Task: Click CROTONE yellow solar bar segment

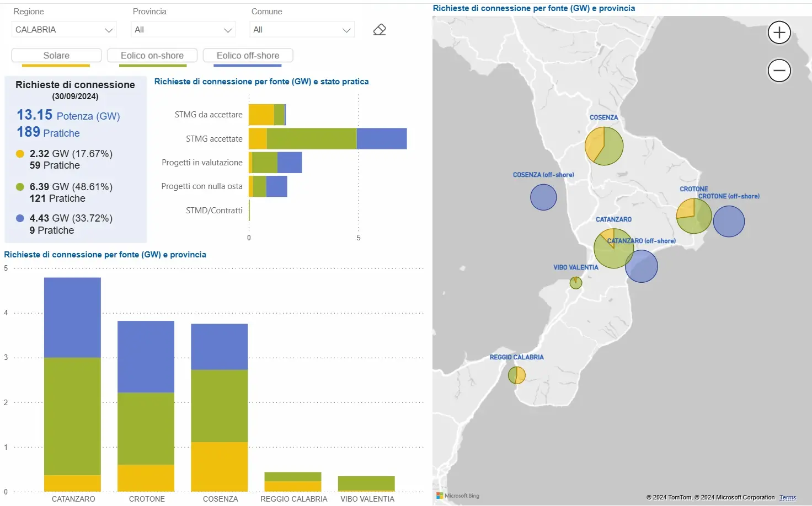Action: (146, 478)
